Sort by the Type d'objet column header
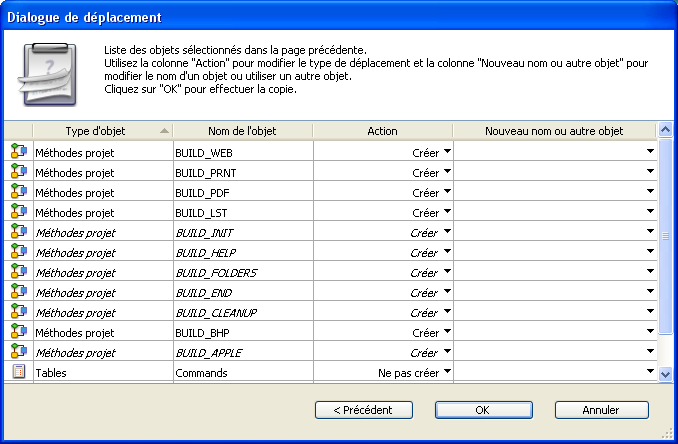The height and width of the screenshot is (444, 678). 102,131
